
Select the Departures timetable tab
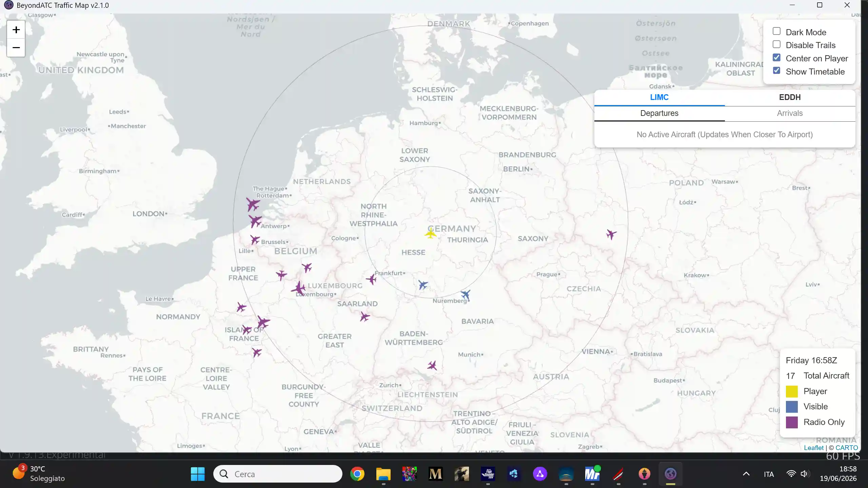(x=659, y=113)
